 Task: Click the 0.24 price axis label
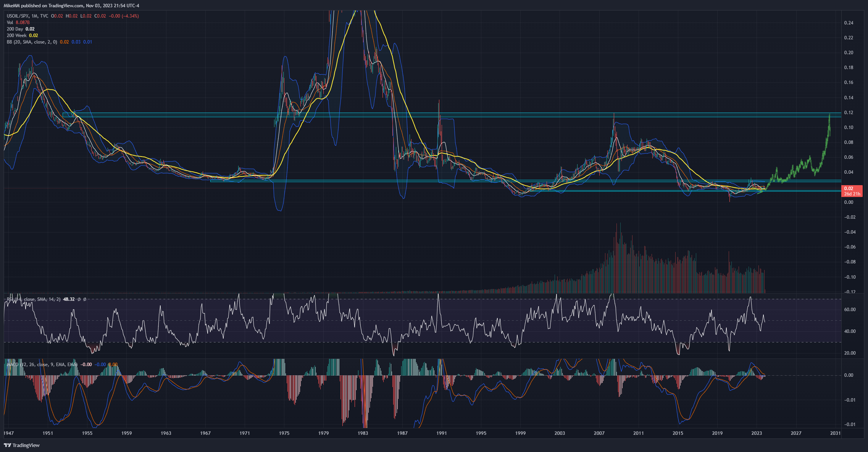(849, 23)
